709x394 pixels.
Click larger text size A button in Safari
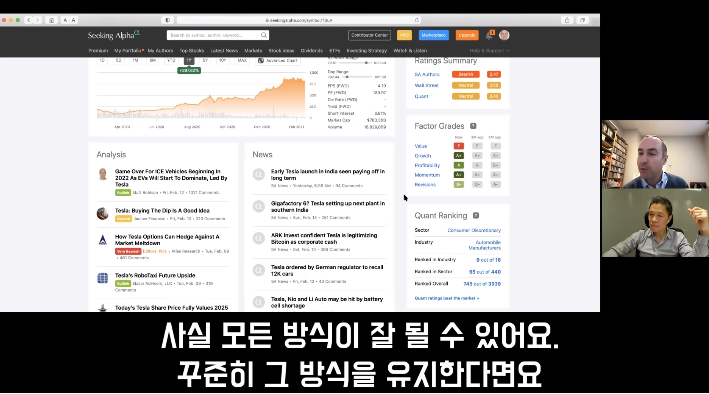(x=73, y=20)
